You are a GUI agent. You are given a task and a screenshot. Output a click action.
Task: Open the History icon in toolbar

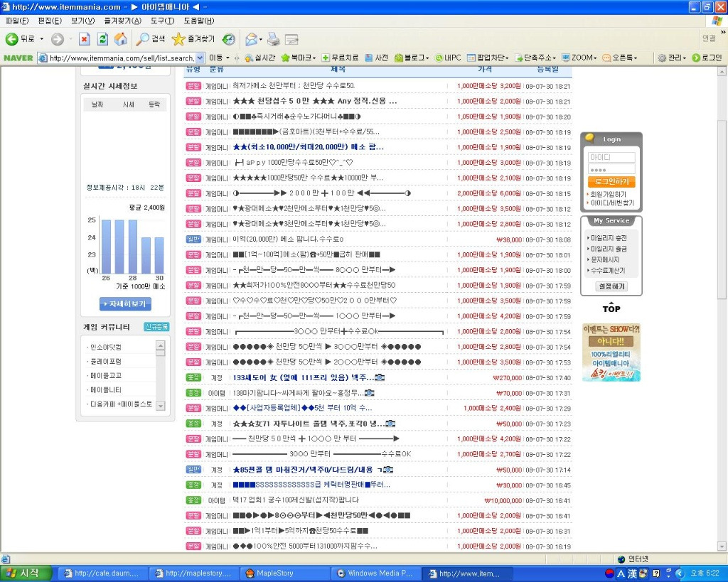click(228, 39)
